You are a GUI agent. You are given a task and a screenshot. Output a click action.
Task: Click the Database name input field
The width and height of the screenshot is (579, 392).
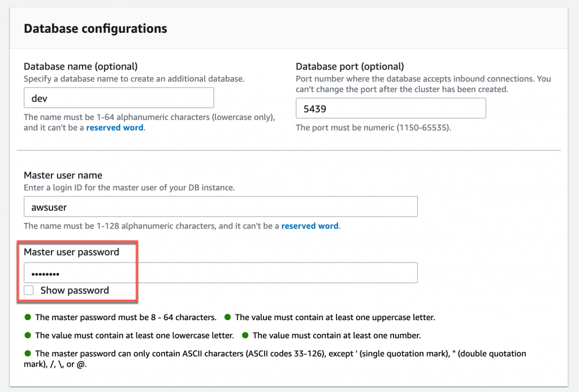click(119, 98)
